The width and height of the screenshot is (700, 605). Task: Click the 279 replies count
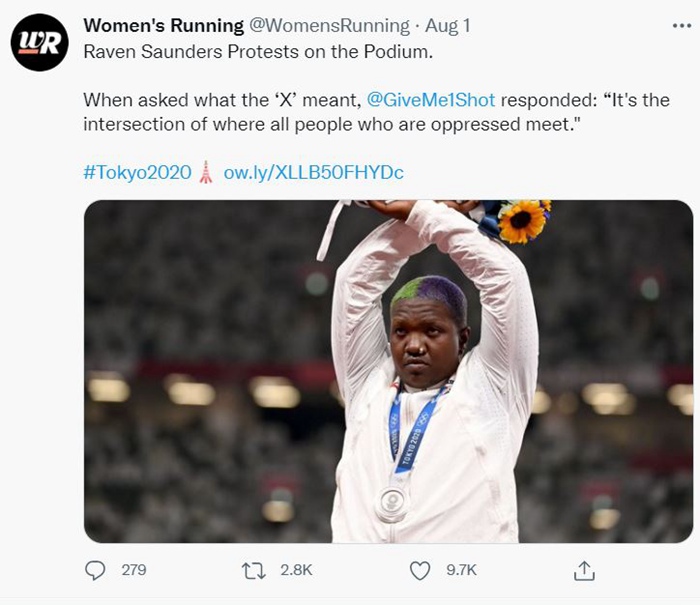133,570
